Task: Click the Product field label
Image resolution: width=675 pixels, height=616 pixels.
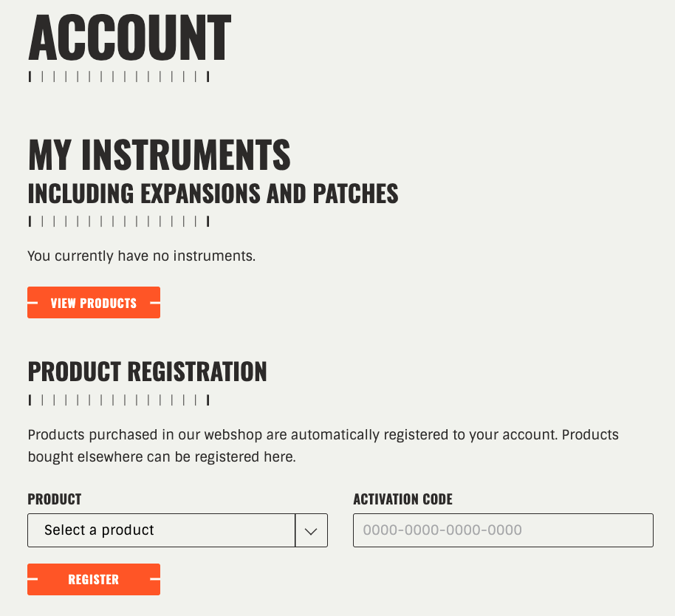Action: (x=55, y=499)
